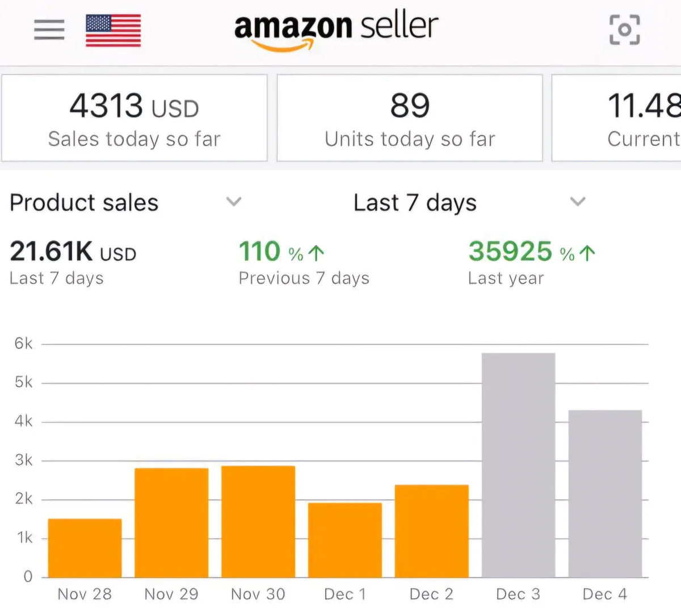The height and width of the screenshot is (616, 681).
Task: Open the Units today so far card
Action: (x=409, y=118)
